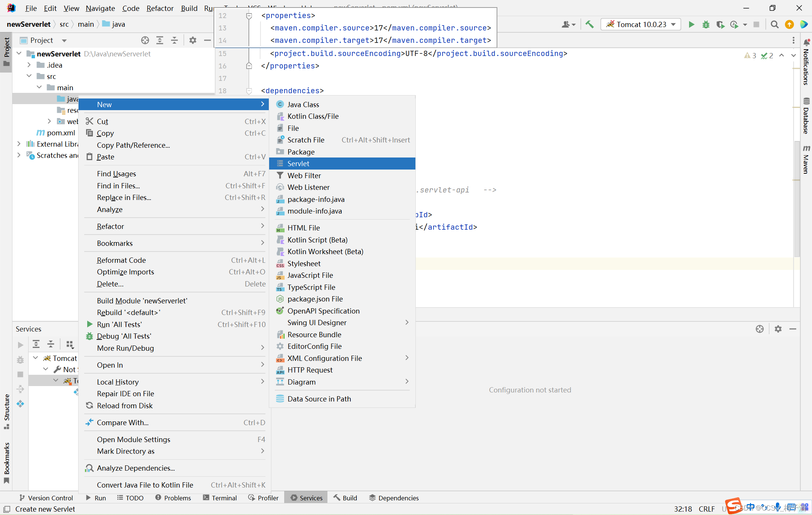Click the newServerlet breadcrumb
This screenshot has height=515, width=812.
tap(29, 24)
